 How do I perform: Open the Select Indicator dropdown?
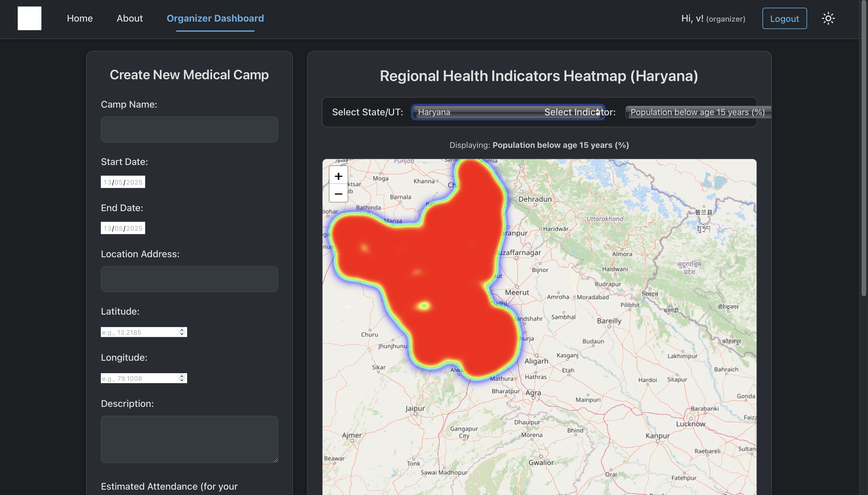coord(697,112)
